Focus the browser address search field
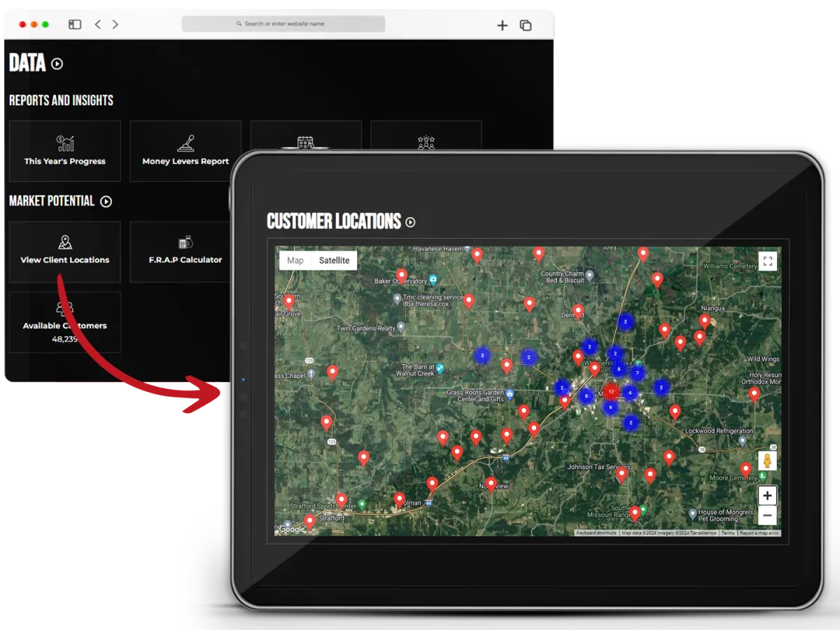 283,24
